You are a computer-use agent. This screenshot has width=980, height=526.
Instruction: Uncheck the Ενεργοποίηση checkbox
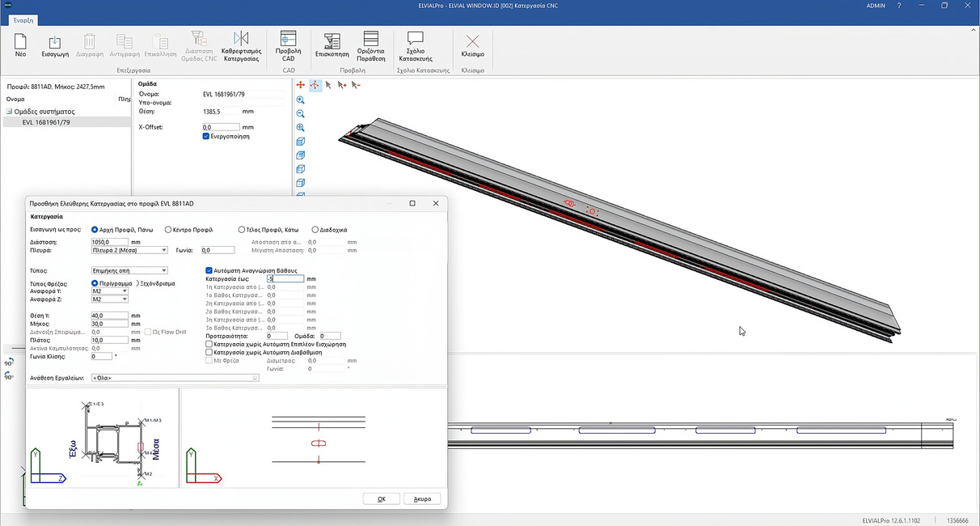[206, 137]
